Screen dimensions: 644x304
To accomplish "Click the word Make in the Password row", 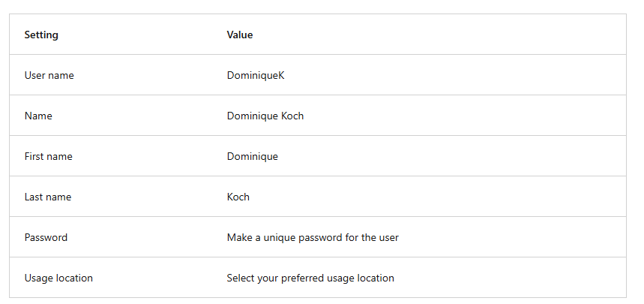I will (x=240, y=237).
